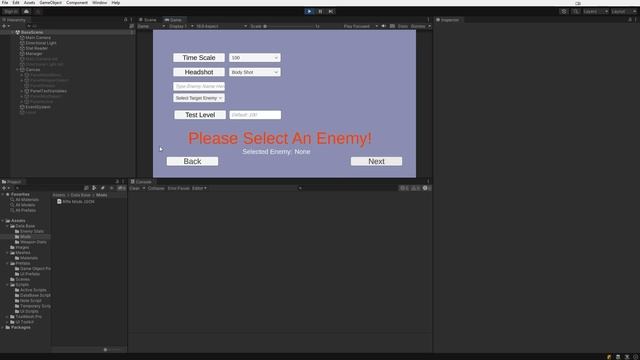Open the Edit menu
The height and width of the screenshot is (360, 640).
(16, 2)
